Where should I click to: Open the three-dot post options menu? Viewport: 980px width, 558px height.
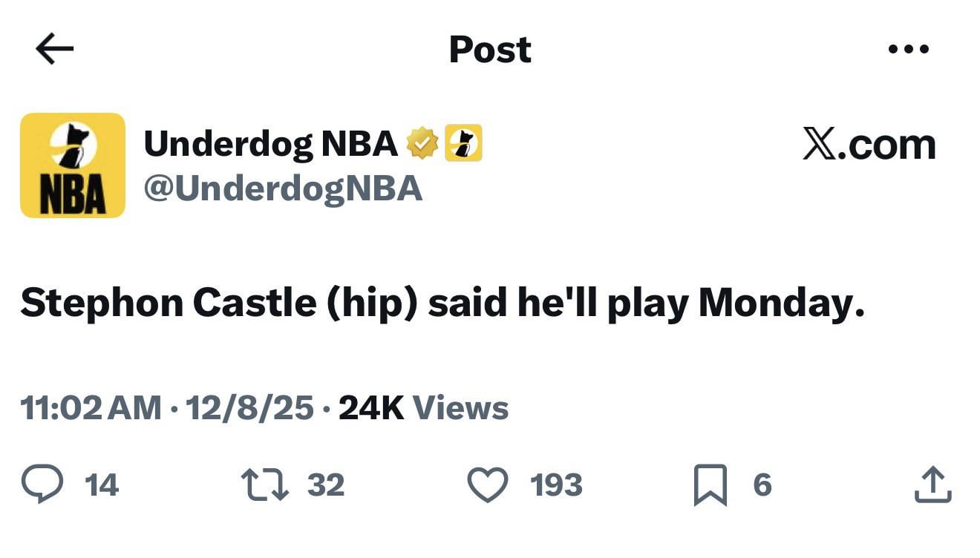[907, 48]
